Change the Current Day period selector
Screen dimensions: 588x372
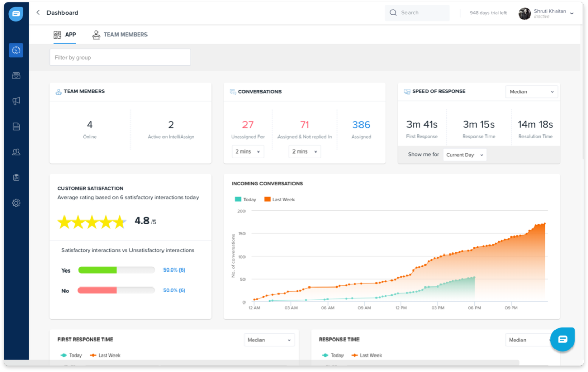[x=464, y=155]
